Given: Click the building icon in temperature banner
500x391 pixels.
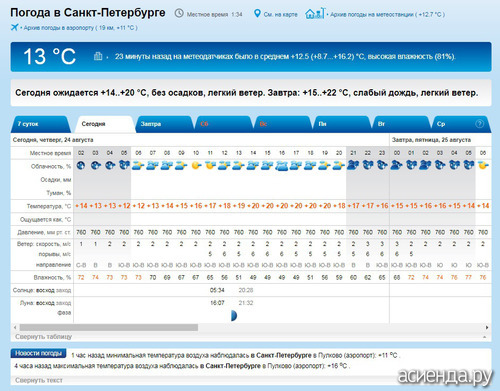Looking at the screenshot, I should click(x=98, y=56).
